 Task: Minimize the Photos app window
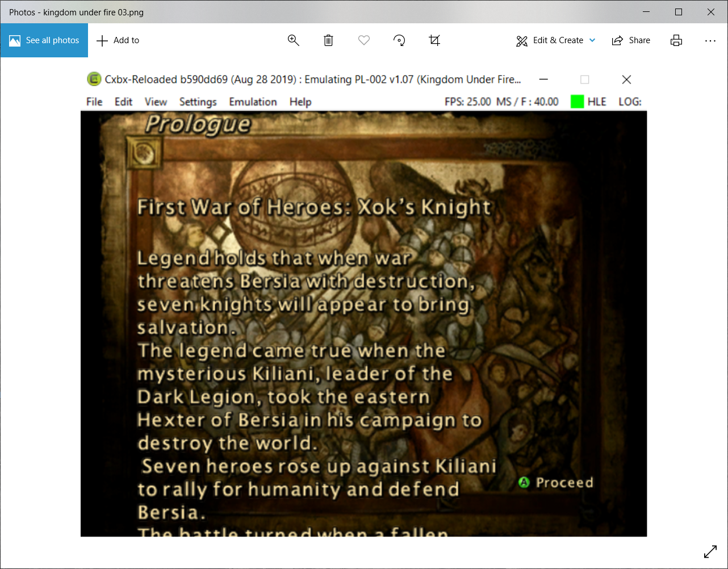click(646, 12)
